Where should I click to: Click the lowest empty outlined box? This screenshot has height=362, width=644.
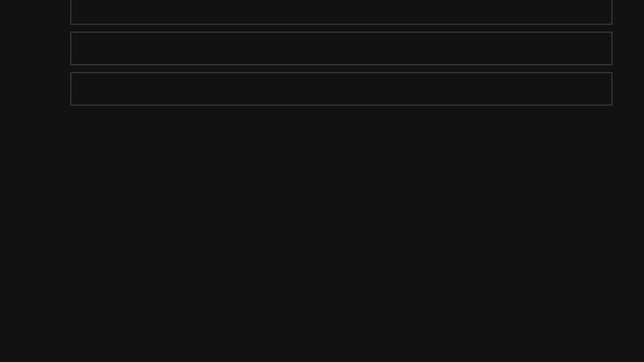(x=341, y=89)
